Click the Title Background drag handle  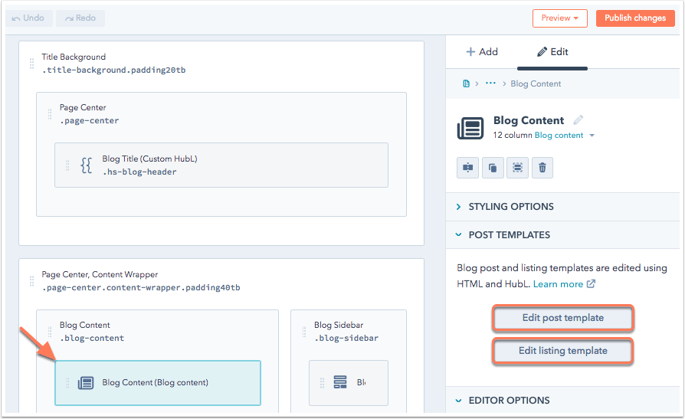click(31, 63)
